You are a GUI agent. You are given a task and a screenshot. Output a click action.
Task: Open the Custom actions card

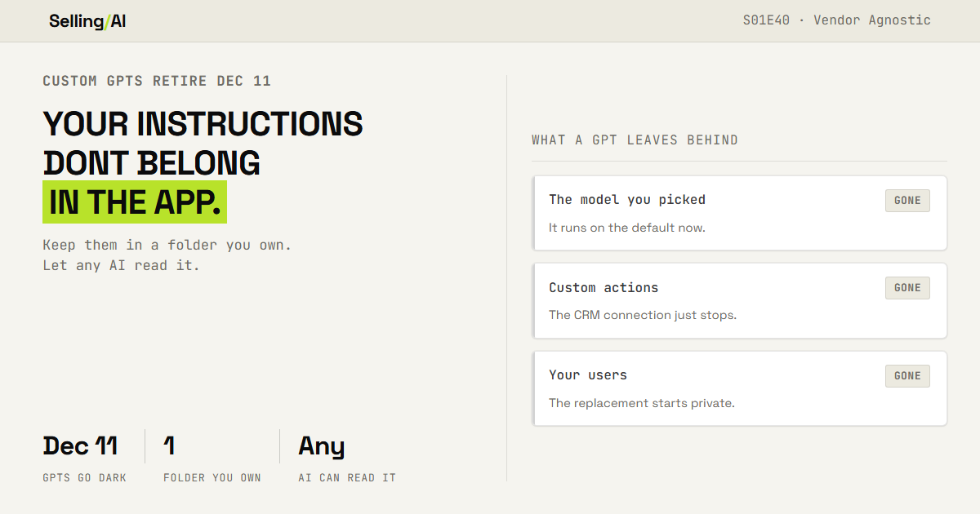tap(739, 301)
